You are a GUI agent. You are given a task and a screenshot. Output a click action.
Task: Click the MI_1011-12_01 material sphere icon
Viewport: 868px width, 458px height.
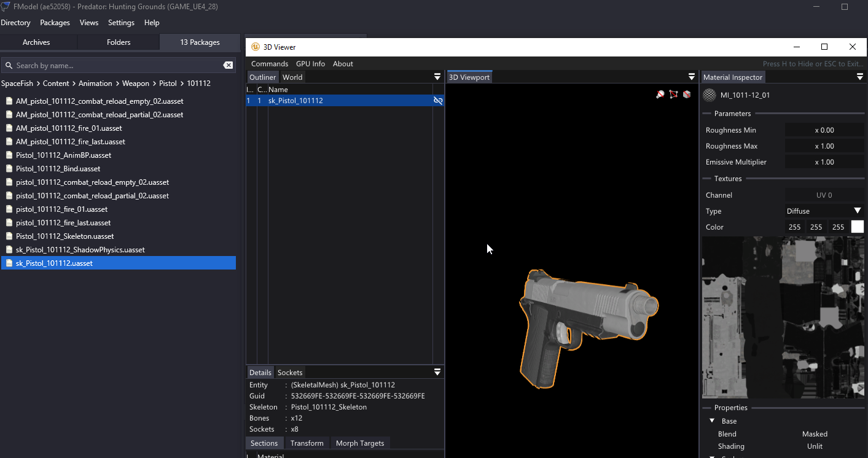pos(710,95)
